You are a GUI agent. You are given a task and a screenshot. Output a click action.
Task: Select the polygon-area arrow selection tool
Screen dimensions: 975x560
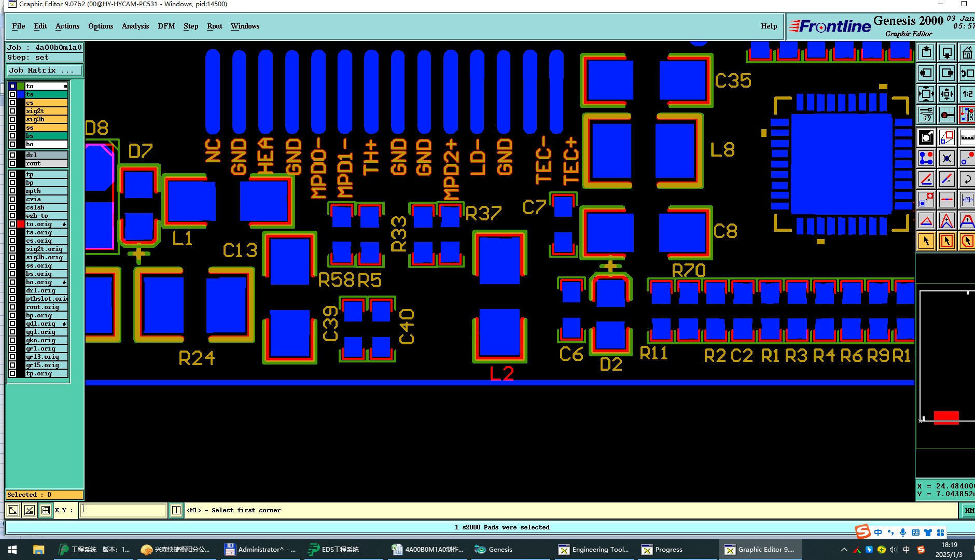pos(967,241)
